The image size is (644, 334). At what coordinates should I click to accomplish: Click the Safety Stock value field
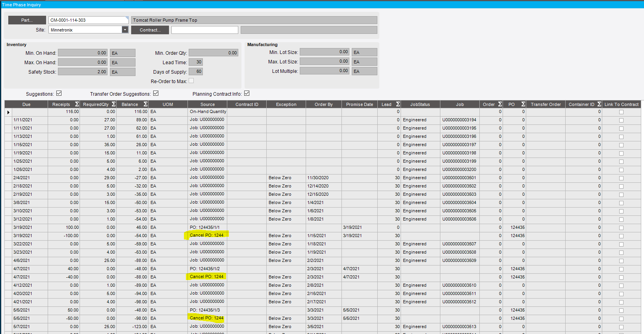click(83, 72)
